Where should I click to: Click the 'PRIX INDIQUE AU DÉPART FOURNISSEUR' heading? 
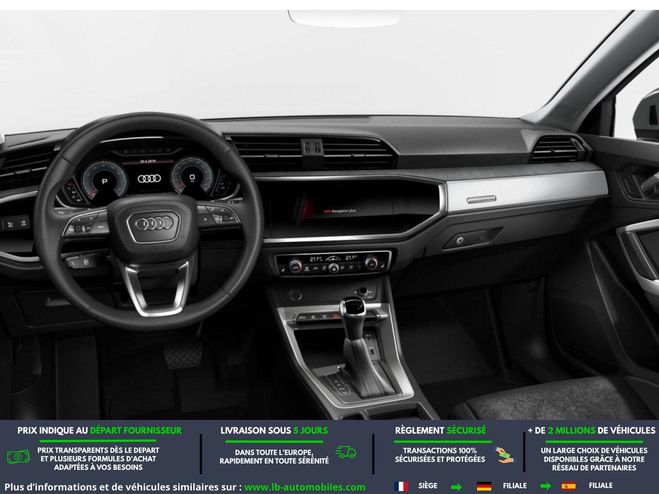click(x=100, y=431)
